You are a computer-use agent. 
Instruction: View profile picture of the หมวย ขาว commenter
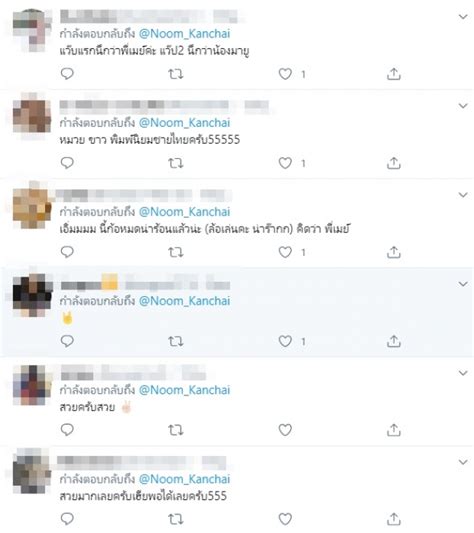pyautogui.click(x=32, y=116)
